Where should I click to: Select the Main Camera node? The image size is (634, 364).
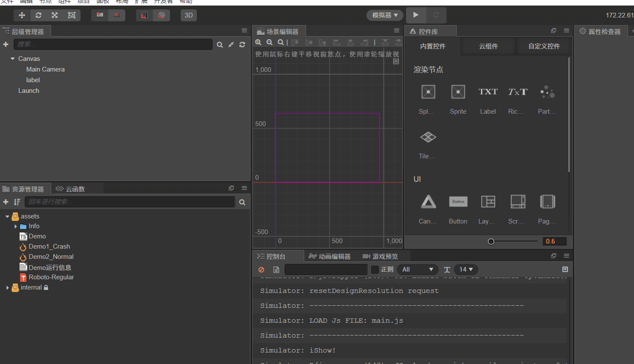click(x=46, y=69)
